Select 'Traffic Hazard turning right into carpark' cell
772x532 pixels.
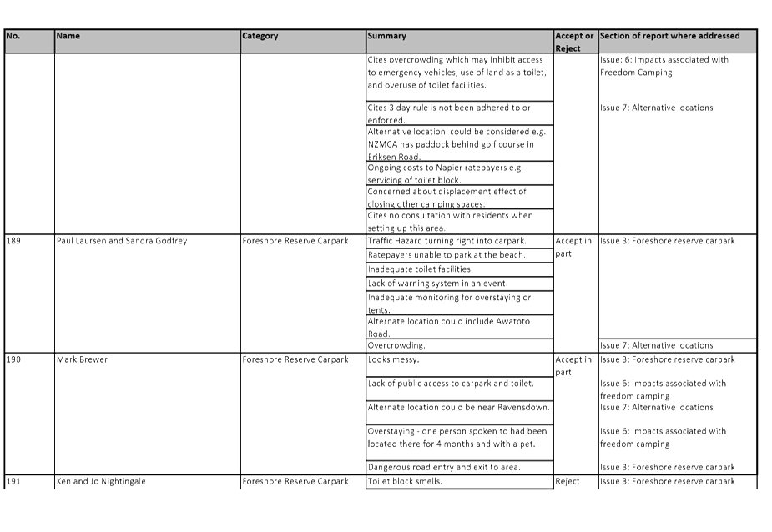click(x=460, y=241)
